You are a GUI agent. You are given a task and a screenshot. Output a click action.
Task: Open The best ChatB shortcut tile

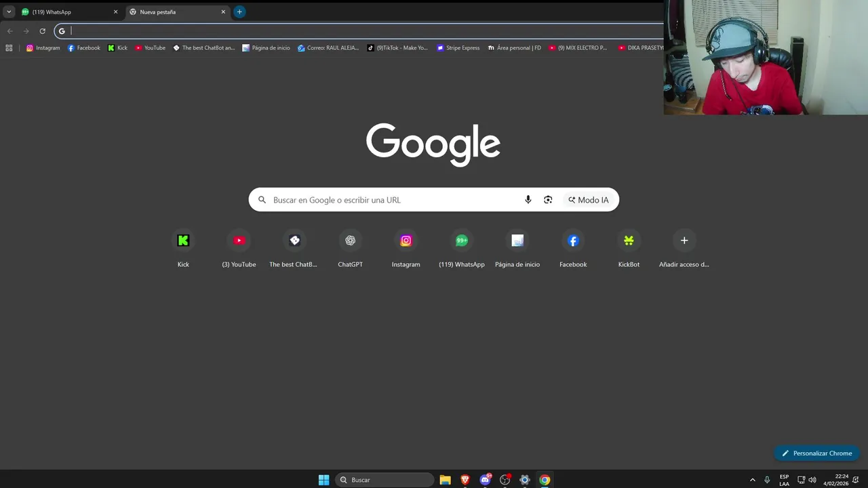[294, 249]
